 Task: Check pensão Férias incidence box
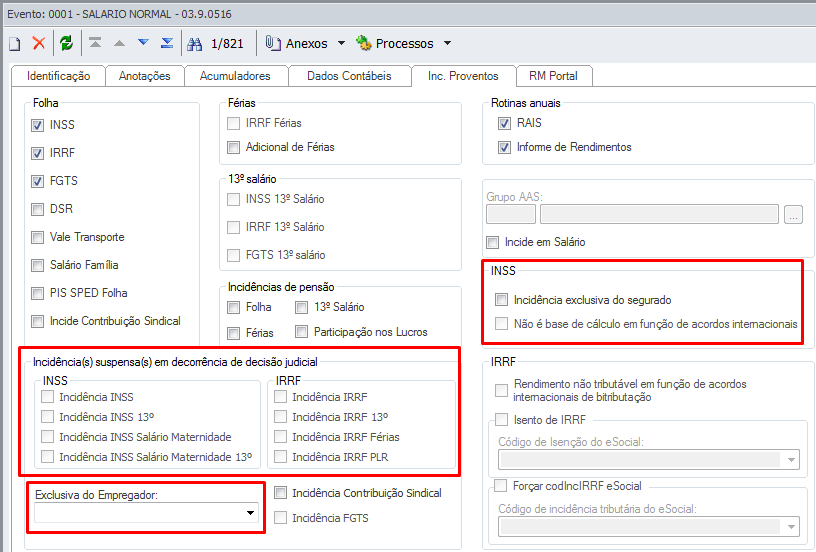point(234,332)
